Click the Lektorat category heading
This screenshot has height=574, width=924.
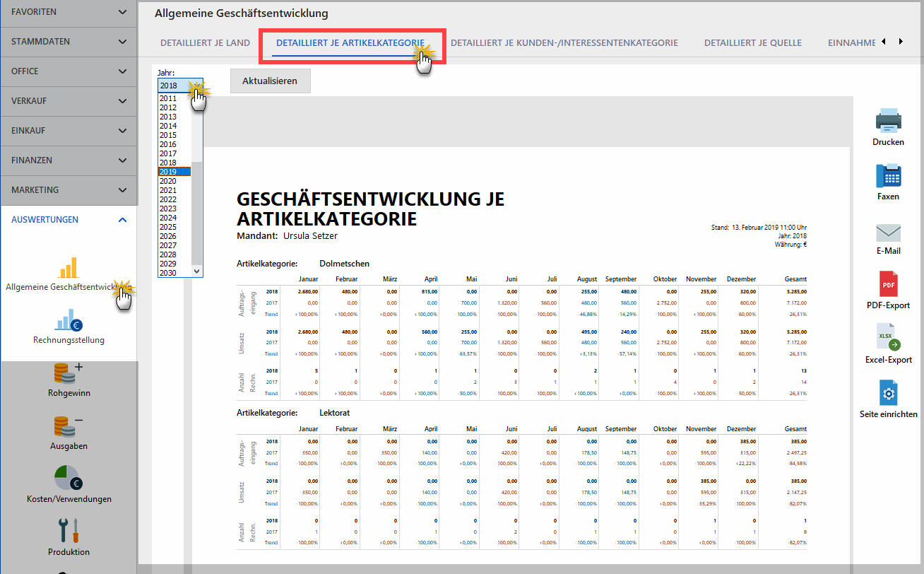point(334,413)
